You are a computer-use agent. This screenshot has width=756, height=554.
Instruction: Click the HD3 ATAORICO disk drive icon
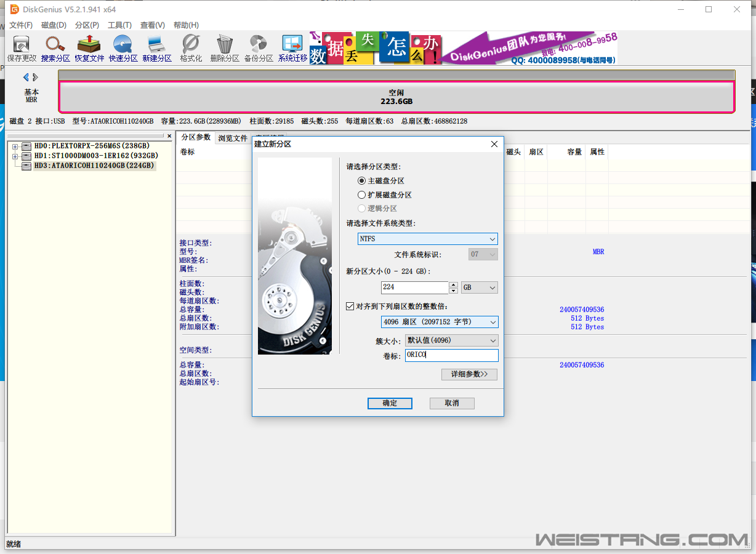[x=26, y=166]
